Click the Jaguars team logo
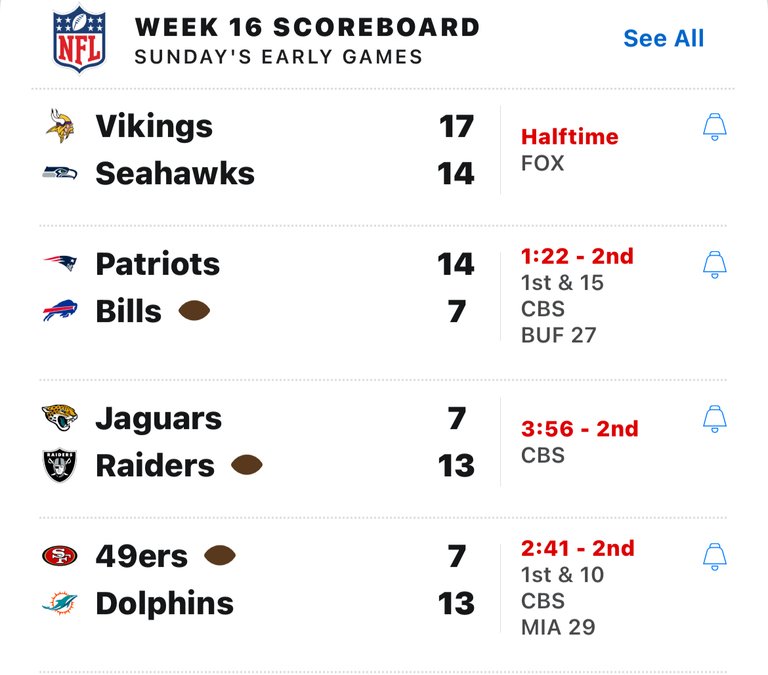This screenshot has width=768, height=675. coord(60,417)
